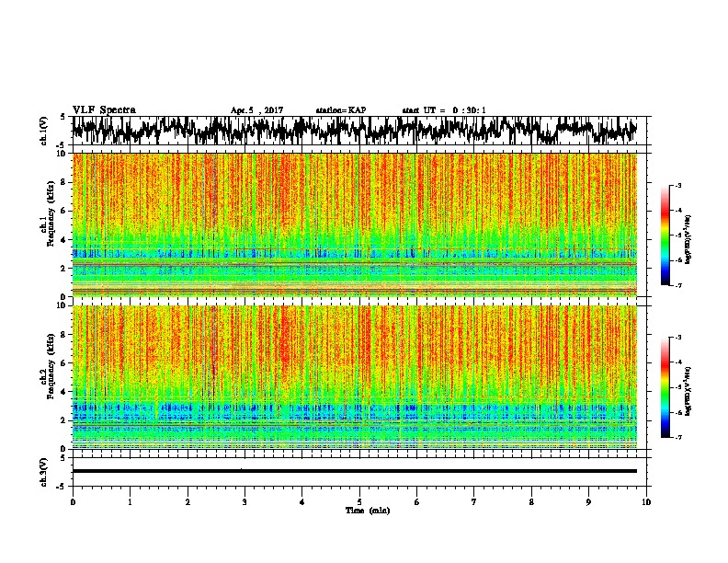
Task: Click inside the ch.2 spectrogram panel
Action: pos(355,377)
